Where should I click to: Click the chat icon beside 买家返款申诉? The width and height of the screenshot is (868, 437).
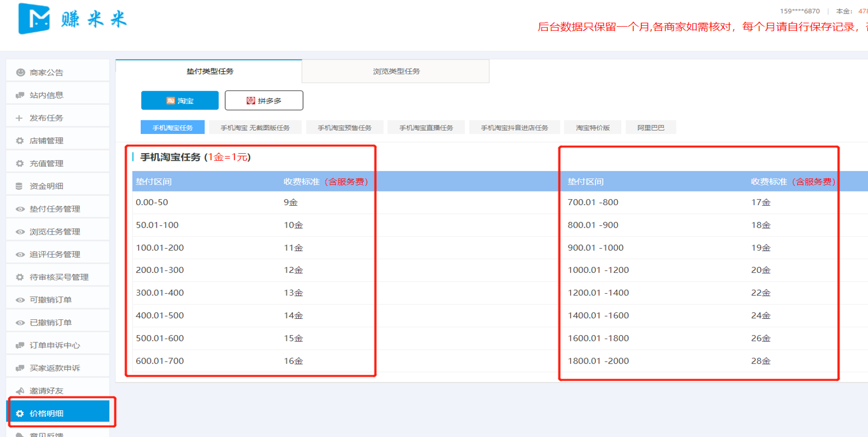(20, 368)
